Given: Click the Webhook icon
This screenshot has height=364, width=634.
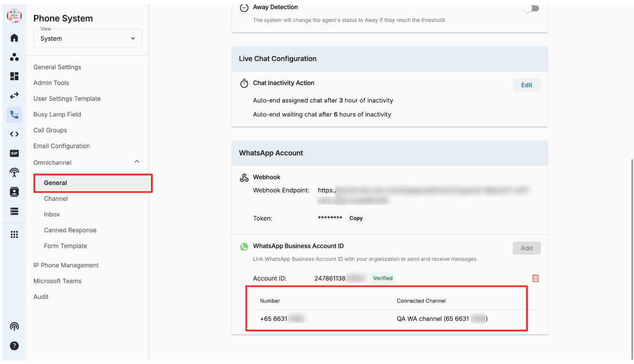Looking at the screenshot, I should (x=244, y=178).
